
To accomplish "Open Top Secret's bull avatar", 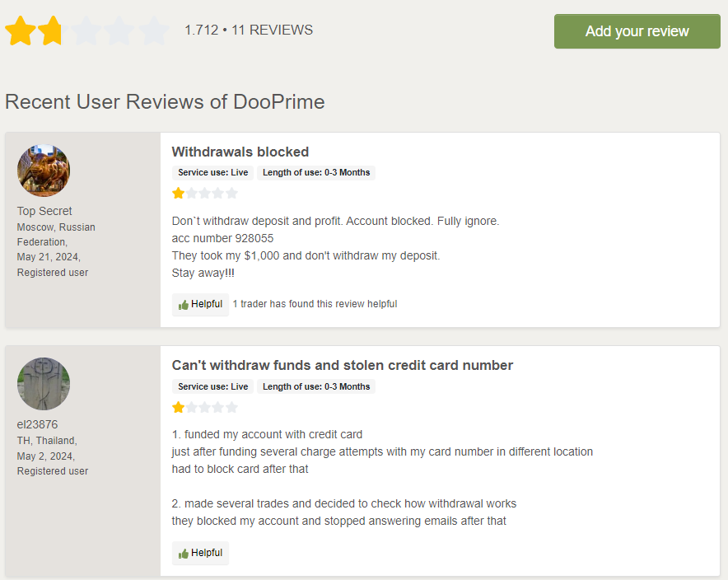I will coord(44,171).
